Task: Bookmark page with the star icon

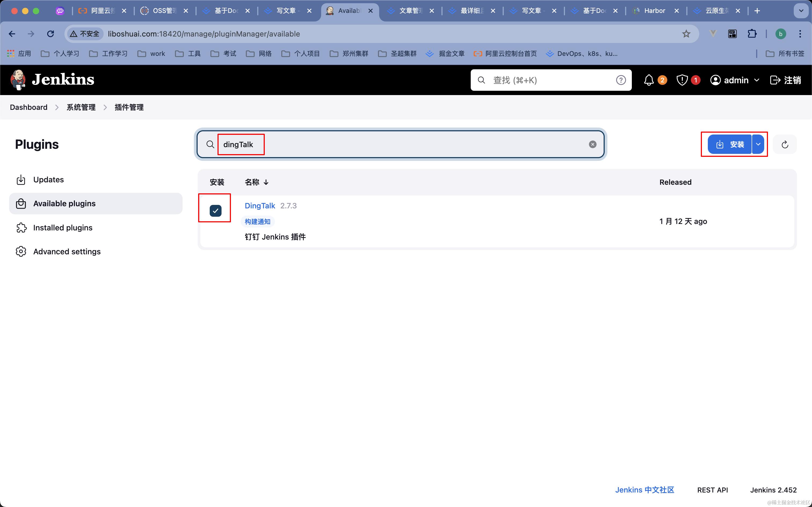Action: 686,34
